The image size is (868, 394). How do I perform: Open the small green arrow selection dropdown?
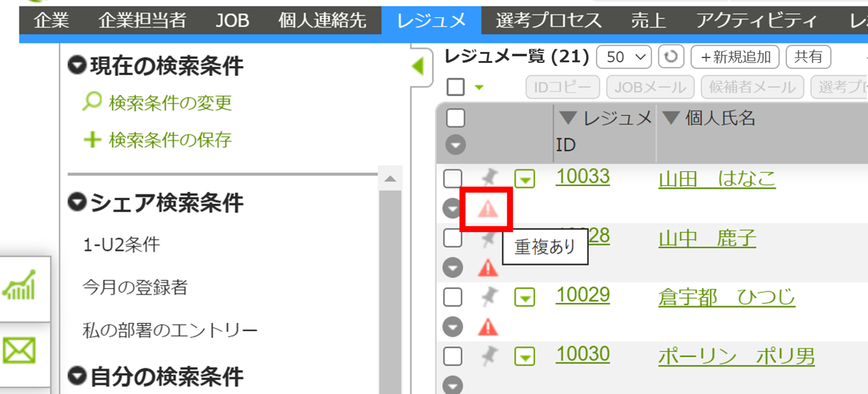479,87
